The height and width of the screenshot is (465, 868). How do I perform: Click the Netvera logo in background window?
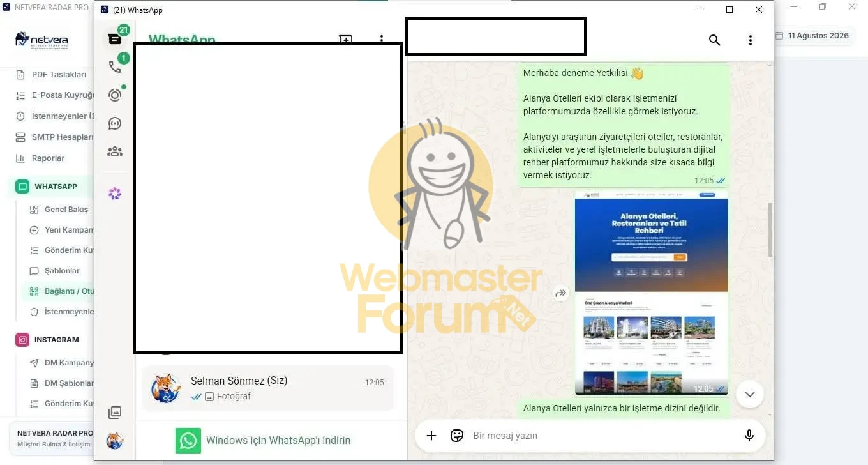pyautogui.click(x=41, y=40)
